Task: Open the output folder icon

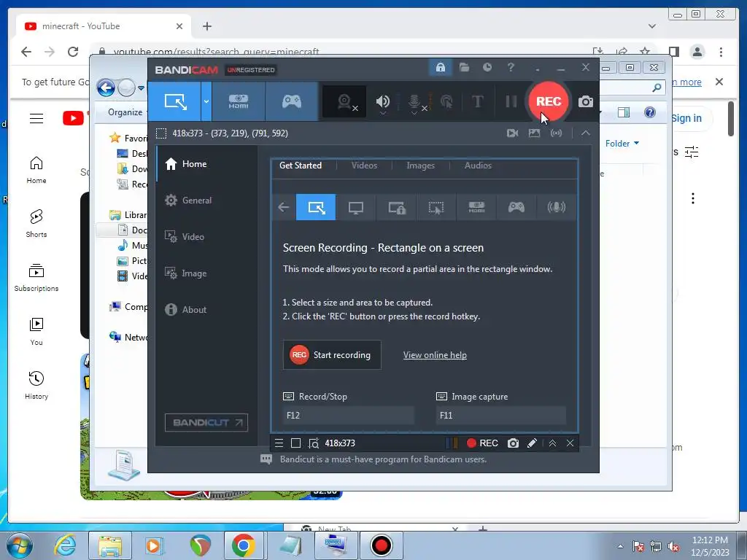Action: click(x=464, y=67)
